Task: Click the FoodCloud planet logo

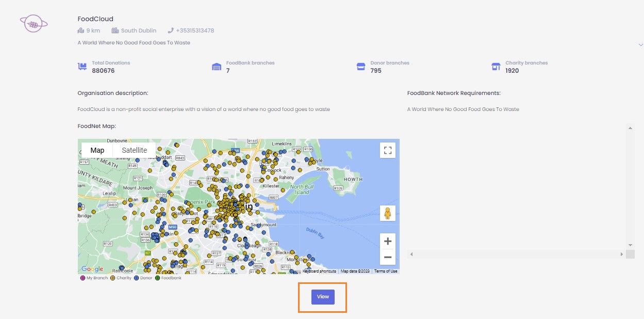Action: point(34,23)
